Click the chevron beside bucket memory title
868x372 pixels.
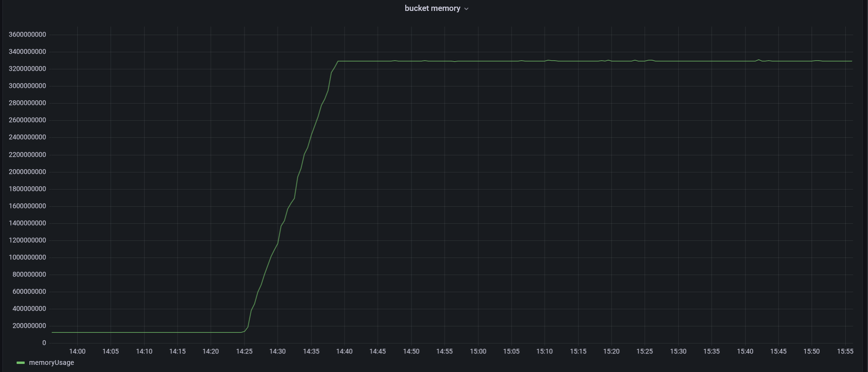pyautogui.click(x=466, y=9)
